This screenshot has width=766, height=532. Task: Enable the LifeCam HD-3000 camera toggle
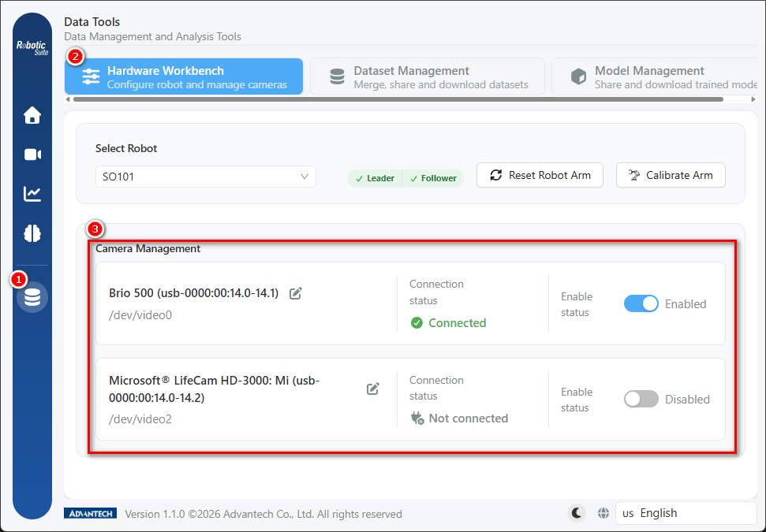(x=641, y=400)
